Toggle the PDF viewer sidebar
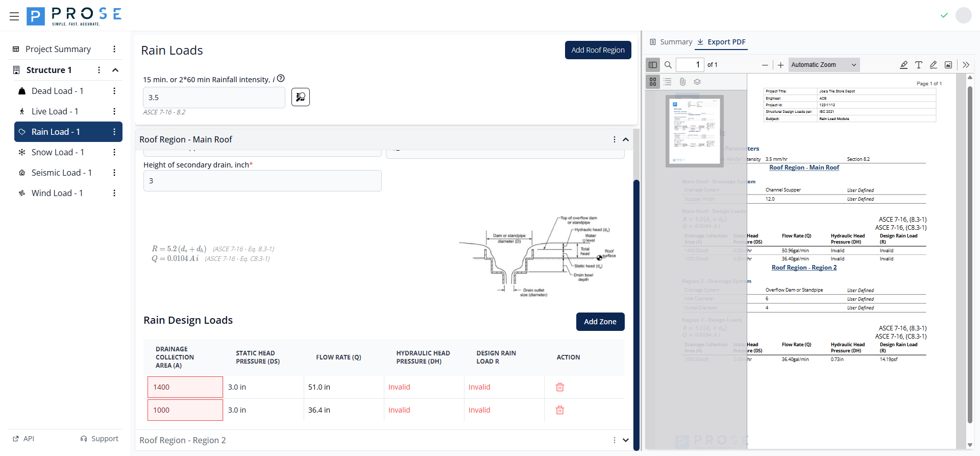This screenshot has height=456, width=980. (x=653, y=65)
